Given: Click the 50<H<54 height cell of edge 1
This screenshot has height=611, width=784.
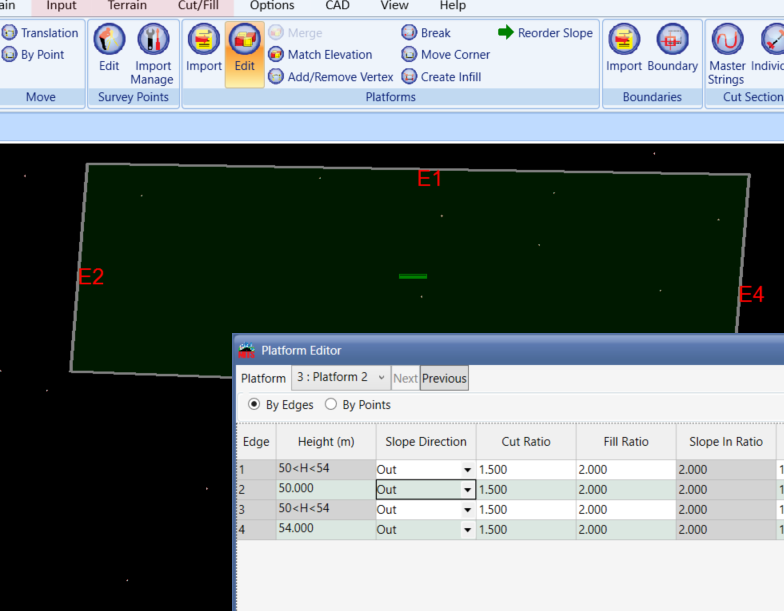Looking at the screenshot, I should tap(326, 469).
